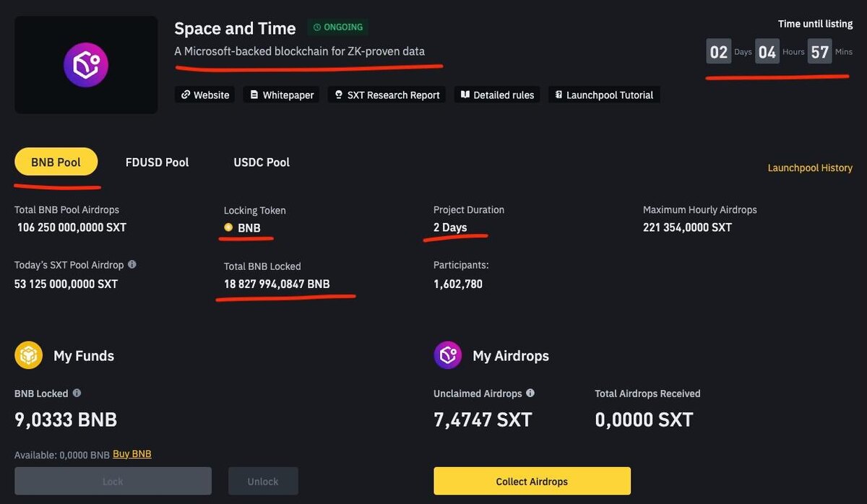This screenshot has width=867, height=504.
Task: Click info icon beside Unclaimed Airdrops
Action: tap(530, 394)
